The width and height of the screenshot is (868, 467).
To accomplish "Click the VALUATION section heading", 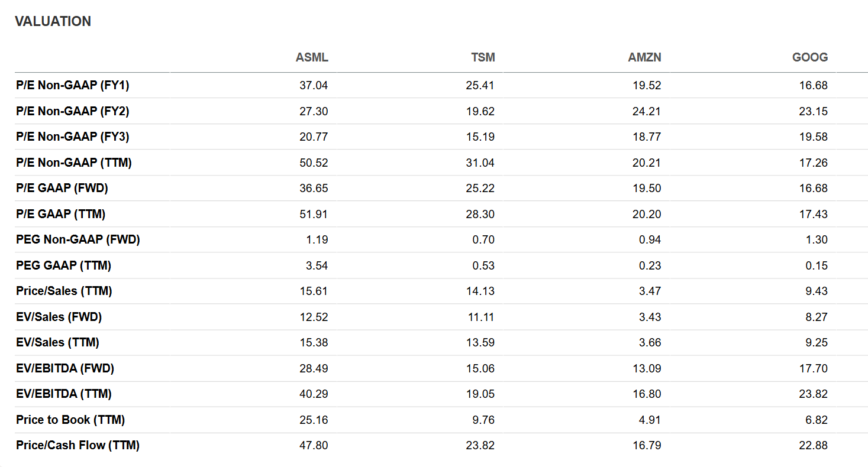I will pos(53,21).
